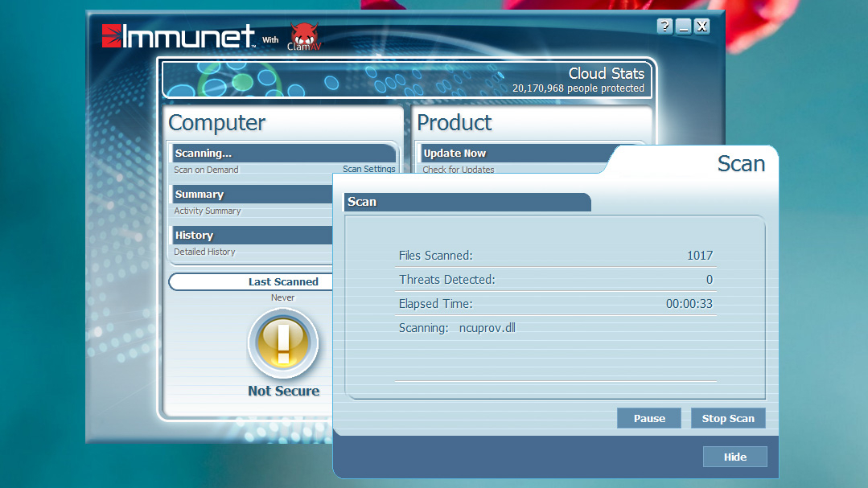This screenshot has width=868, height=488.
Task: Click the Scan section title bar
Action: tap(467, 202)
